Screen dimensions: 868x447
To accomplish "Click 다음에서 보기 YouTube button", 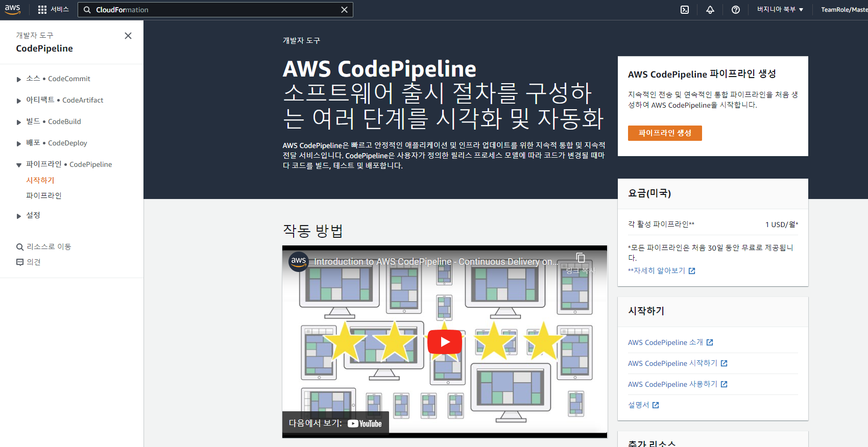I will pyautogui.click(x=335, y=423).
